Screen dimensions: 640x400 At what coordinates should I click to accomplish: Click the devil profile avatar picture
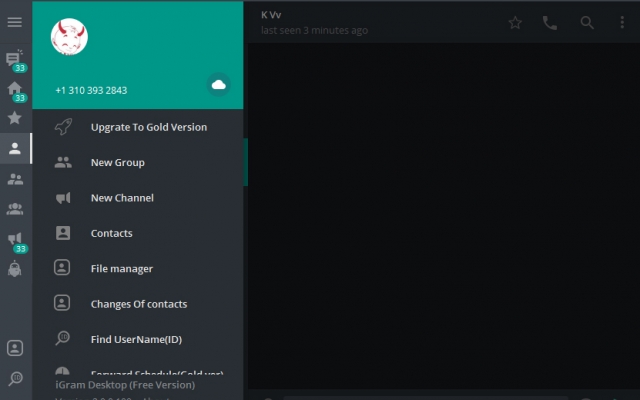point(69,37)
